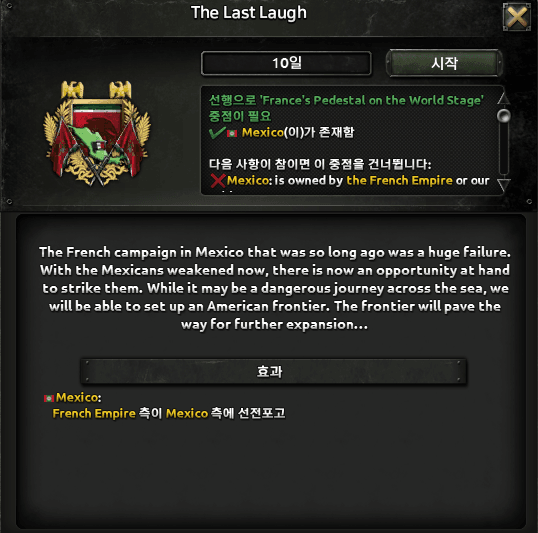Viewport: 538px width, 533px height.
Task: Click the focus description paragraph
Action: click(x=274, y=288)
